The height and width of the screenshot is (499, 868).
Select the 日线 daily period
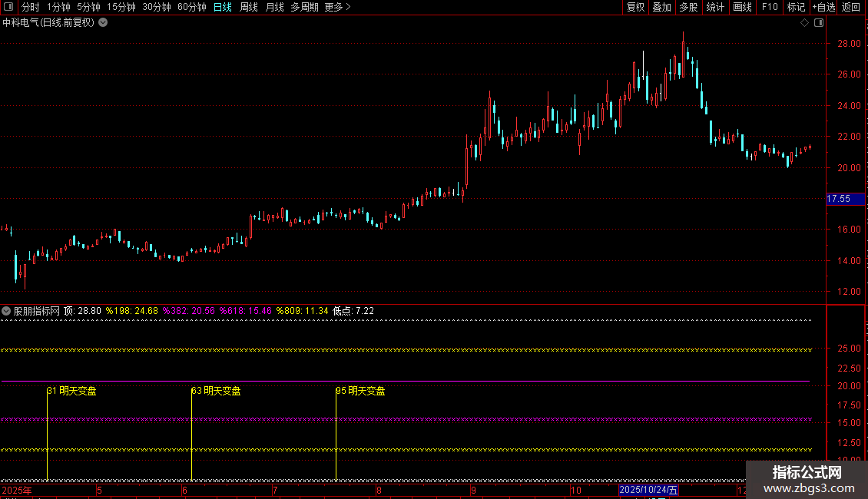click(x=223, y=7)
